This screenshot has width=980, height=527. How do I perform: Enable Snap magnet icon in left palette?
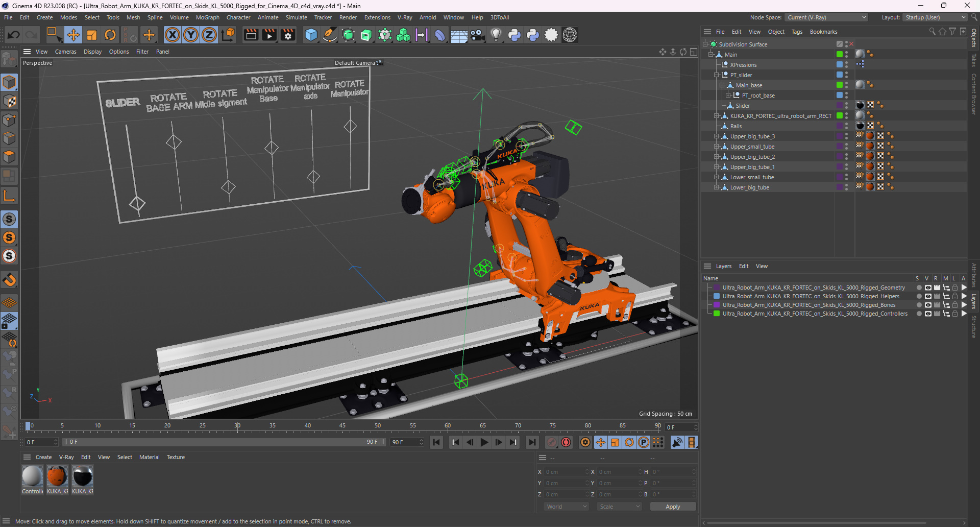pos(9,280)
